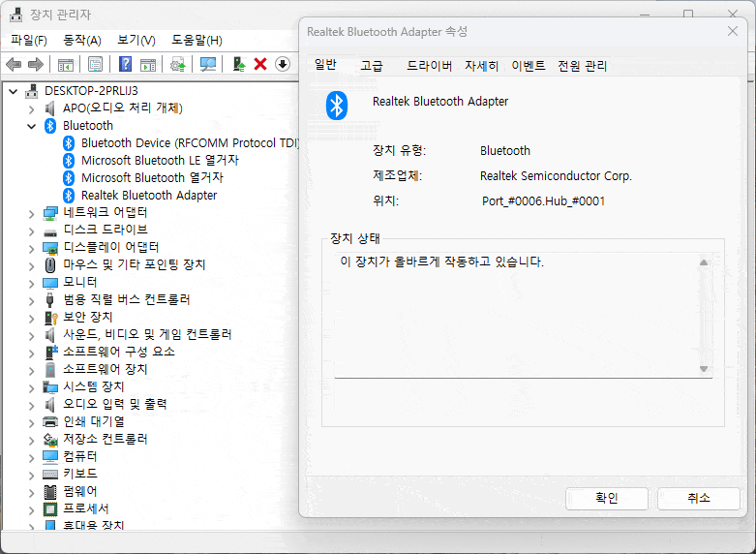The image size is (756, 554).
Task: Expand the APO(오디오 처리 개체) node
Action: [32, 109]
